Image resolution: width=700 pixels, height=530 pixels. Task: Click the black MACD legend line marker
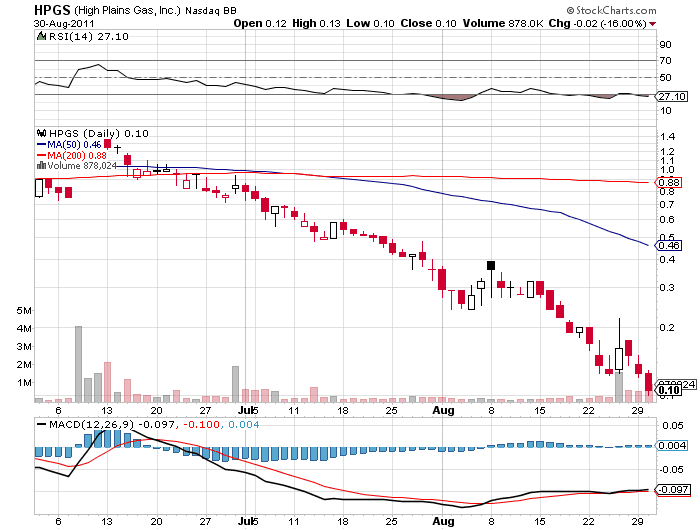coord(41,424)
